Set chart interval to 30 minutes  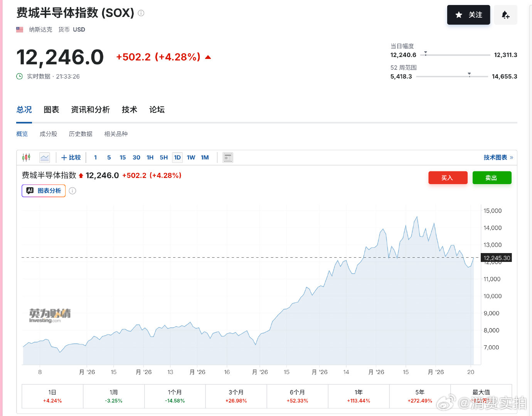136,157
